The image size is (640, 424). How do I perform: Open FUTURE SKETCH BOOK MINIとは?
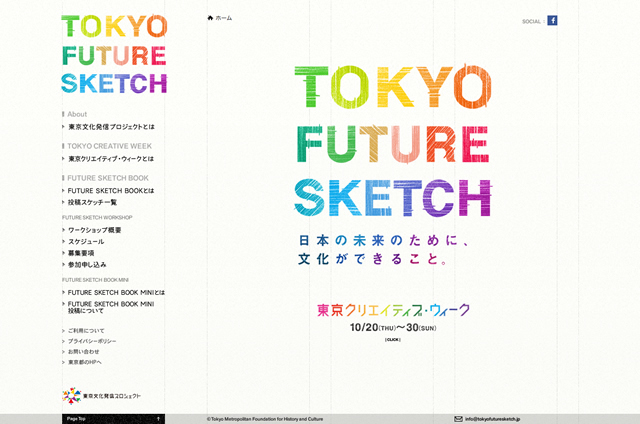[115, 292]
